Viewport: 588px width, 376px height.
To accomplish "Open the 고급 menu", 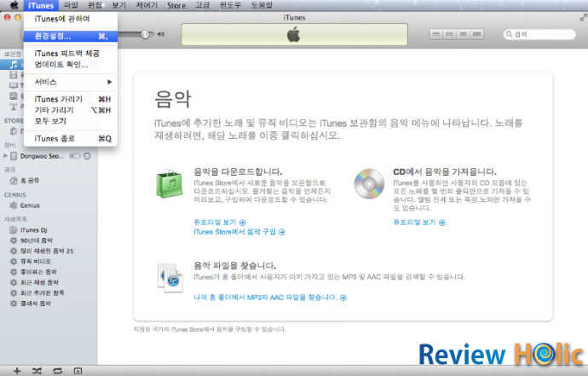I will (x=203, y=5).
